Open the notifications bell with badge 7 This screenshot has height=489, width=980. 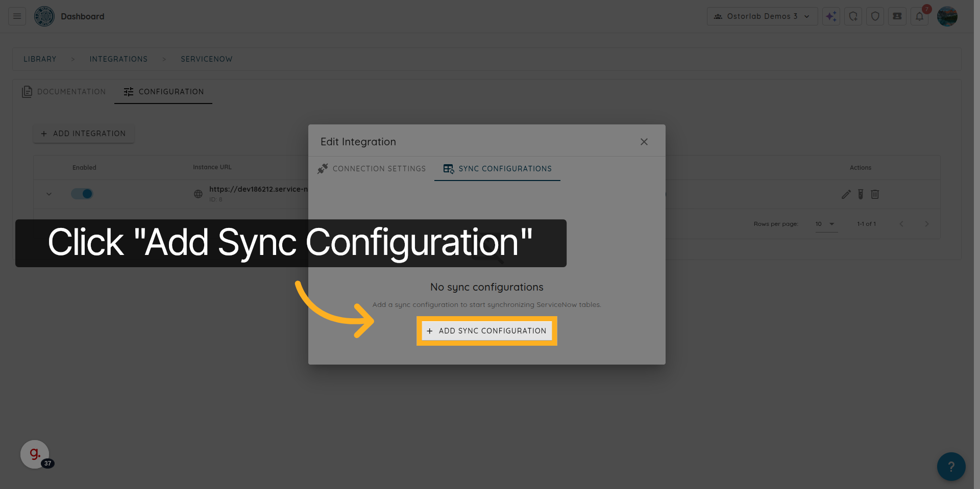920,16
